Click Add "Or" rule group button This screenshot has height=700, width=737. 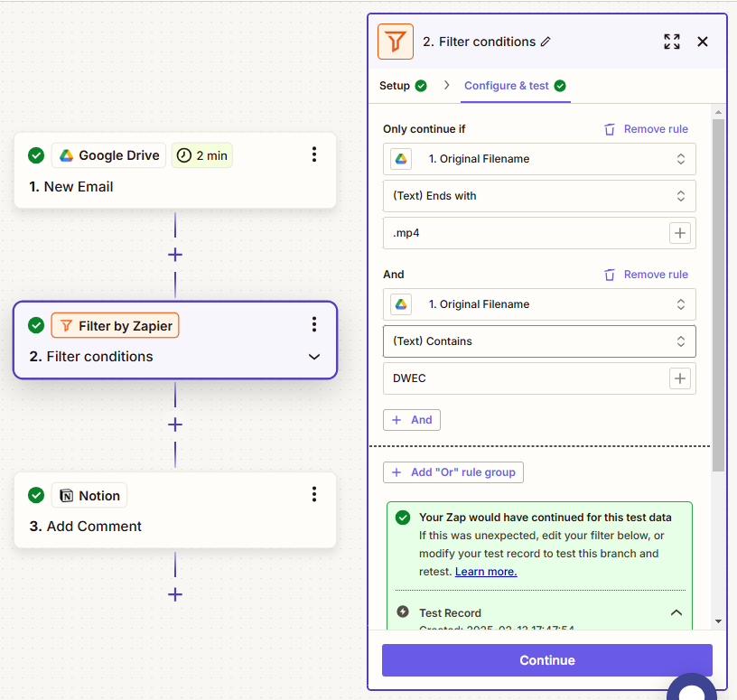point(453,472)
